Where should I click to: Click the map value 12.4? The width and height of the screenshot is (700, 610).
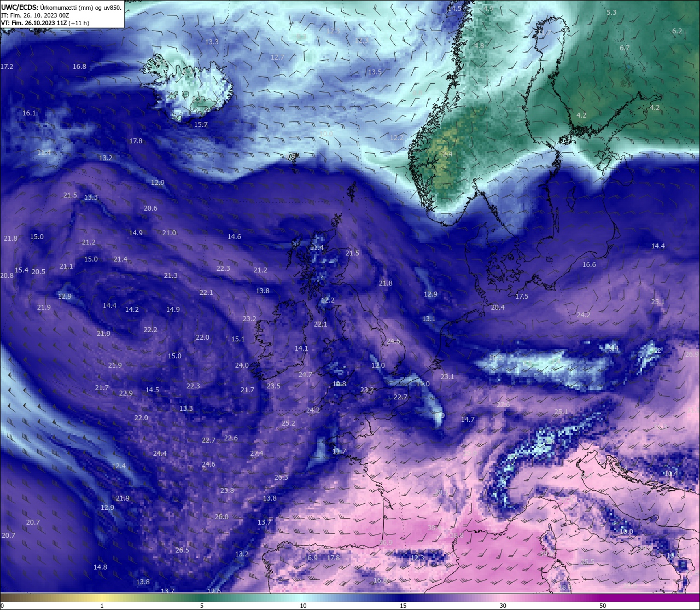[x=119, y=466]
